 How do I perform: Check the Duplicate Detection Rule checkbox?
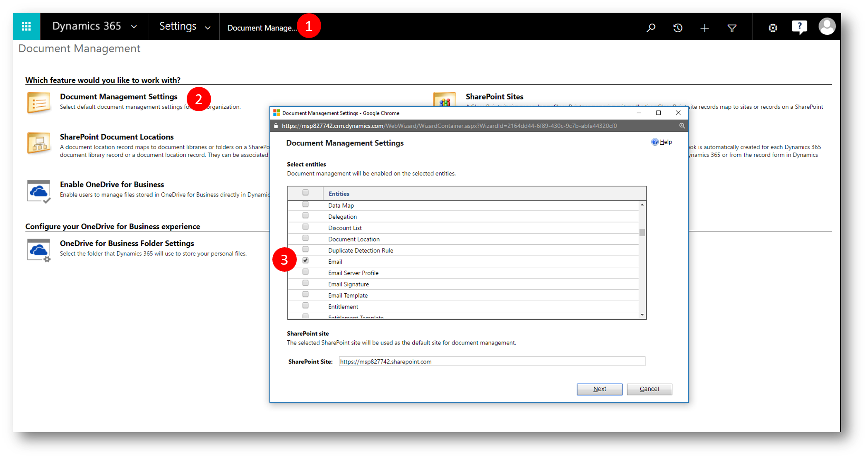pyautogui.click(x=305, y=249)
